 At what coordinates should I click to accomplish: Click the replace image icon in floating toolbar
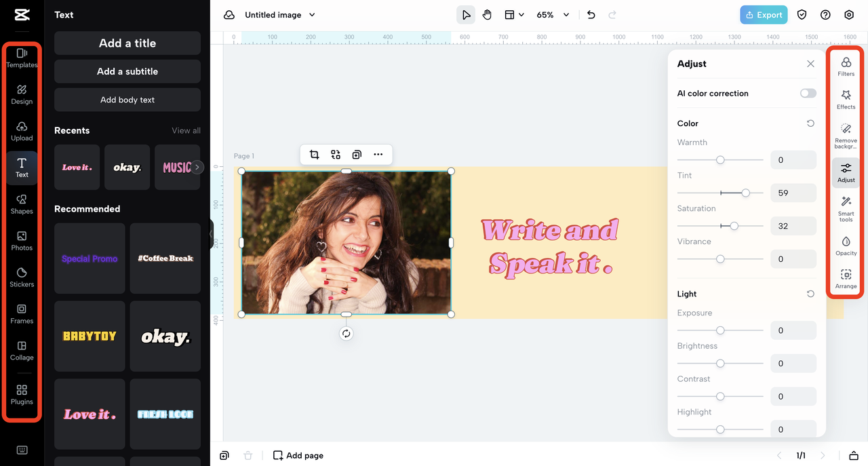(336, 155)
